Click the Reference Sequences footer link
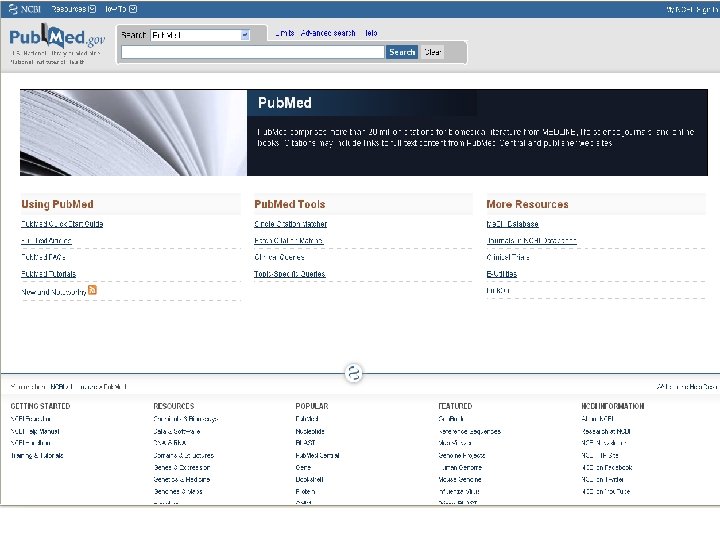 [469, 431]
